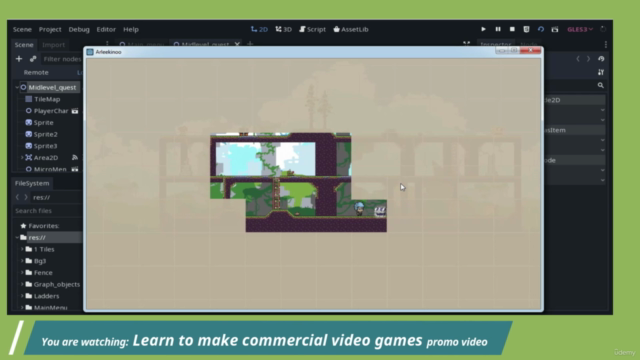Screen dimensions: 640x360
Task: Select the TileMap node
Action: (47, 99)
